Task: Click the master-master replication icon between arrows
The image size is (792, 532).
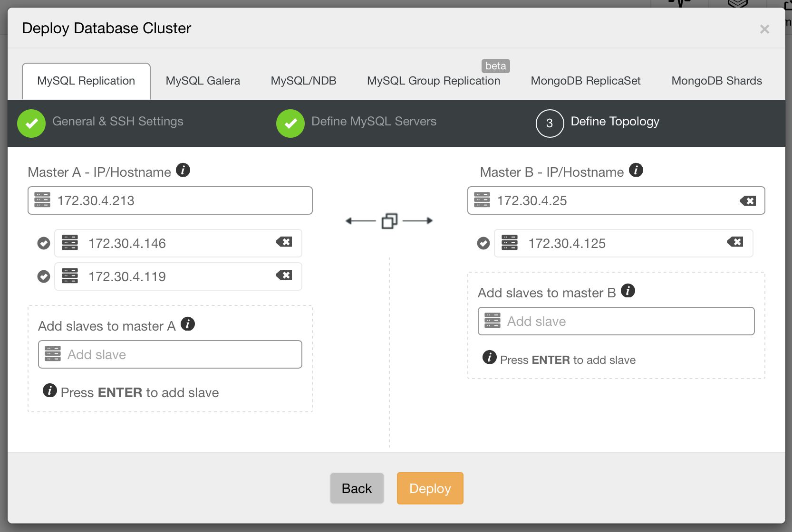Action: pyautogui.click(x=389, y=221)
